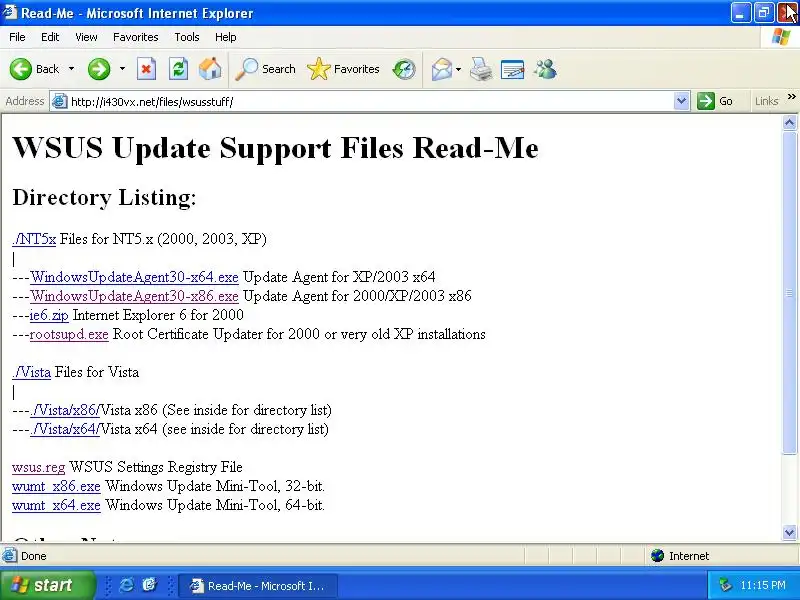Image resolution: width=800 pixels, height=600 pixels.
Task: Open the Tools menu
Action: pyautogui.click(x=187, y=37)
